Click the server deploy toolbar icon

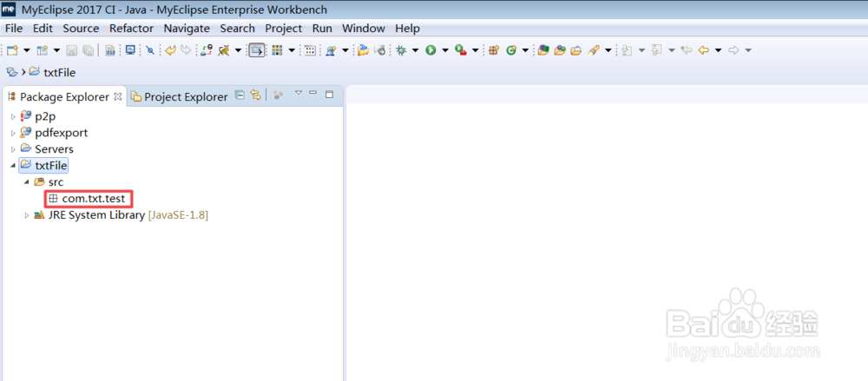[207, 50]
